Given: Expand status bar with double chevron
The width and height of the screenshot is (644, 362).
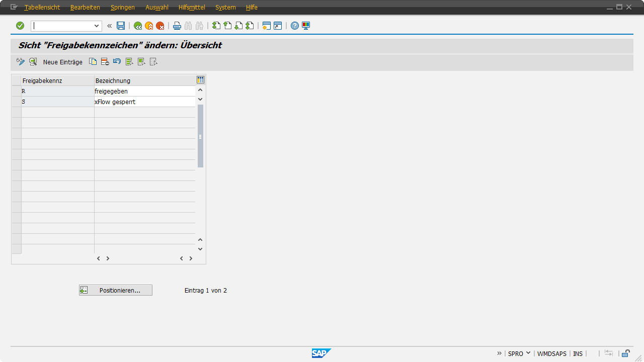Looking at the screenshot, I should [x=500, y=353].
